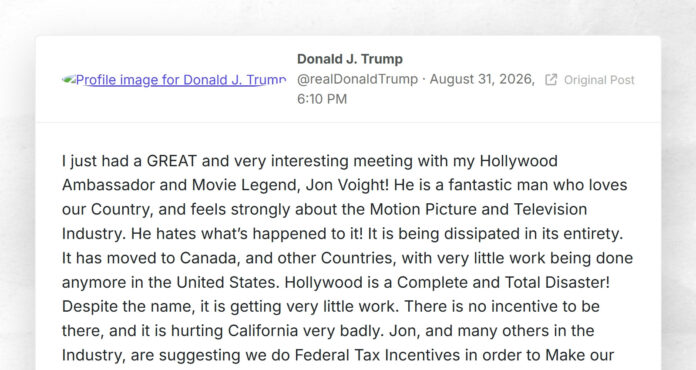
Task: Click the 6:10 PM timestamp
Action: point(322,99)
